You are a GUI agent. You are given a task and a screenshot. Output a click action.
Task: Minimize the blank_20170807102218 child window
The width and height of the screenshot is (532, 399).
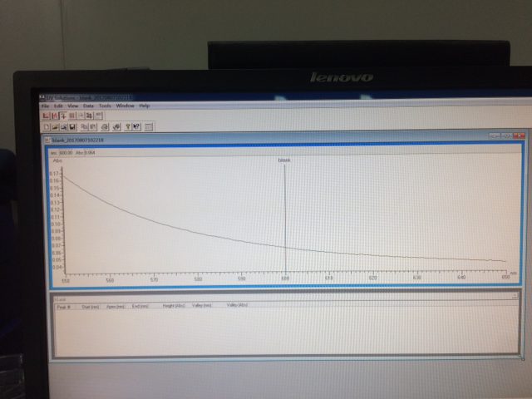(x=494, y=135)
